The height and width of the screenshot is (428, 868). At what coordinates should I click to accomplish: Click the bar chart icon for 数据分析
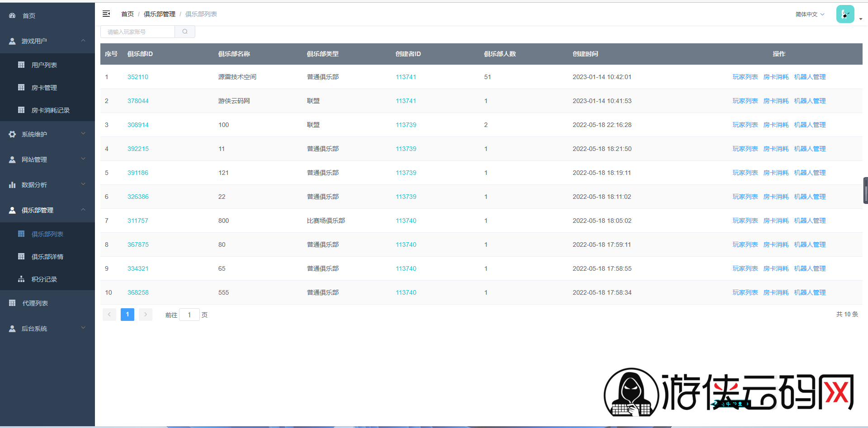(12, 185)
